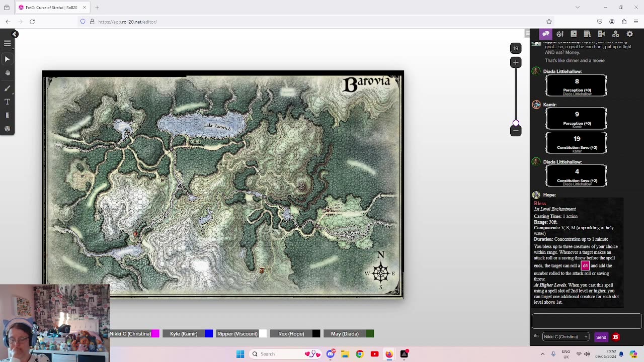Show hidden system tray icons
The width and height of the screenshot is (644, 362).
point(542,354)
